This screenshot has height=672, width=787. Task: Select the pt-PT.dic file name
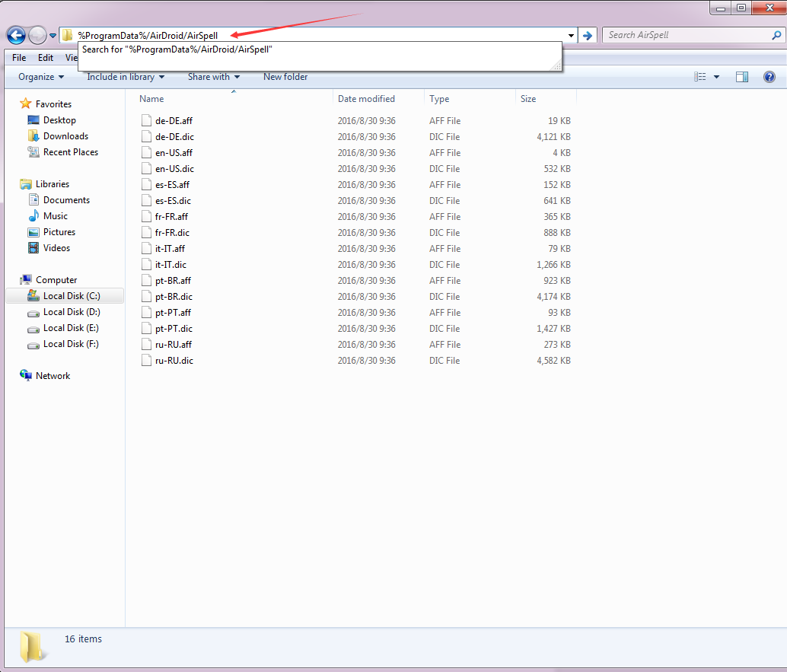coord(174,329)
